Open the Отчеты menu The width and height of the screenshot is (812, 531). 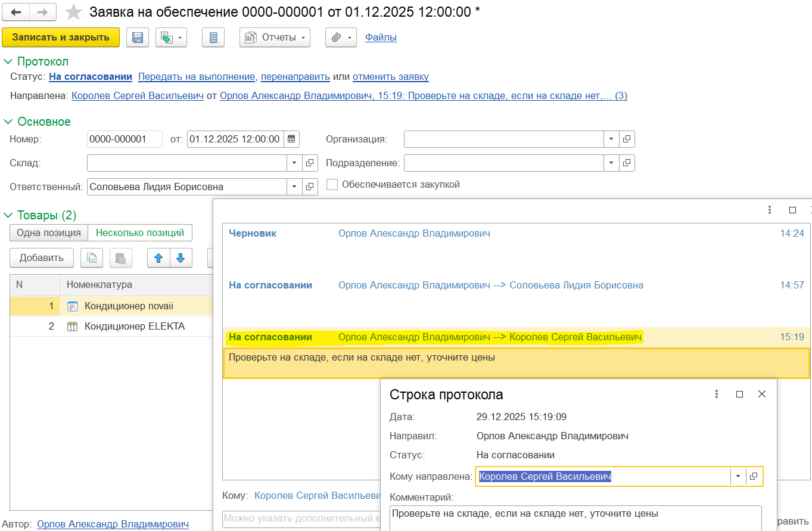coord(275,38)
